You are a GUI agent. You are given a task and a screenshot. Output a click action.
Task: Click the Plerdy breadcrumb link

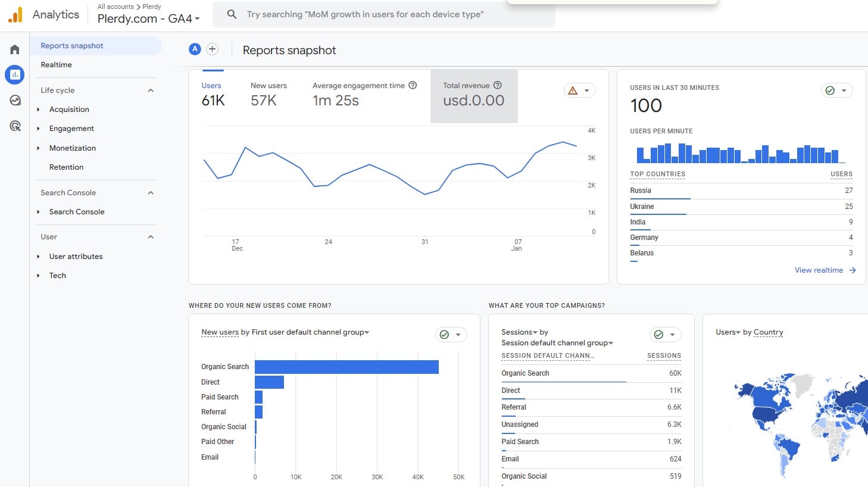[x=152, y=7]
